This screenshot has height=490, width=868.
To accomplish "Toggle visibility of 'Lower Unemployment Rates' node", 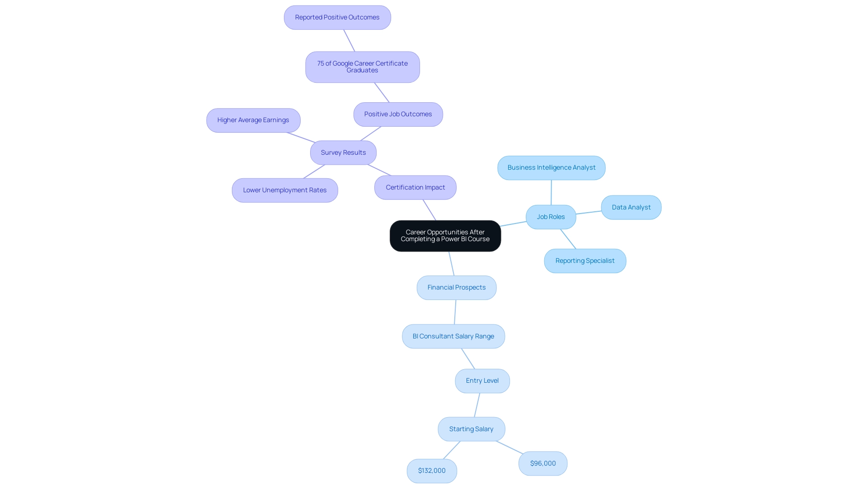I will coord(284,190).
